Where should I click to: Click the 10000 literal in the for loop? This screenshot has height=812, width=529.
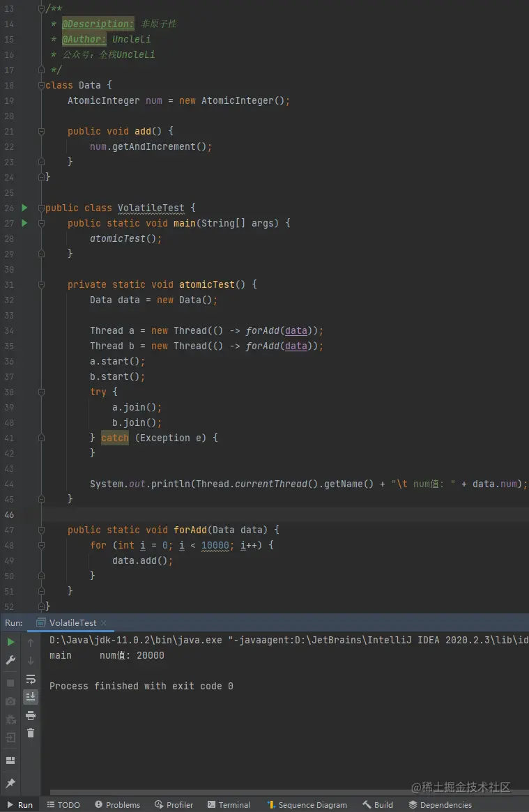pyautogui.click(x=215, y=545)
